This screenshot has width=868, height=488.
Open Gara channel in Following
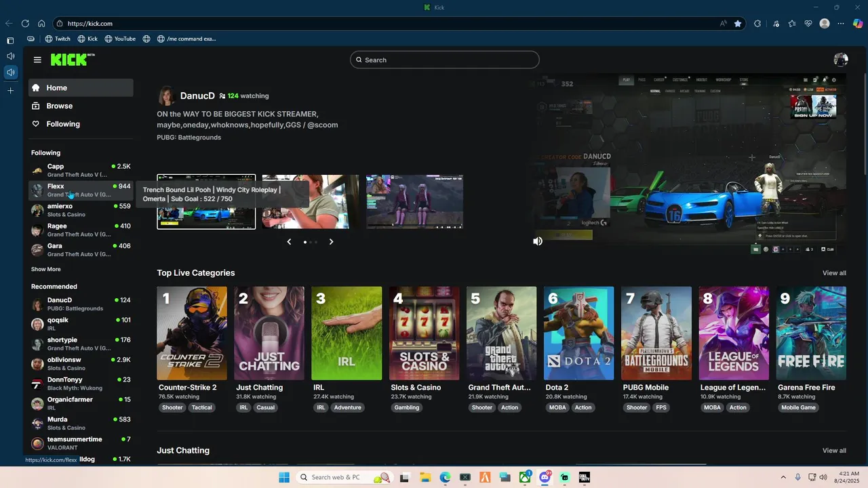81,249
